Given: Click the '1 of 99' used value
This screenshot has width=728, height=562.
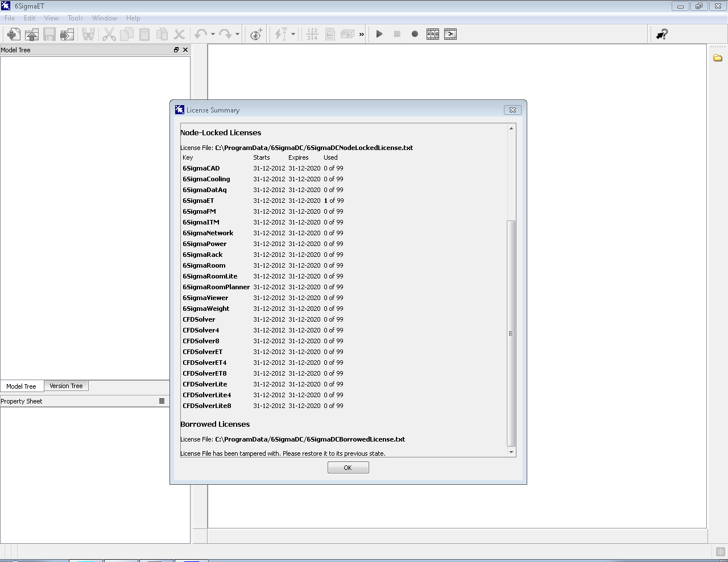Looking at the screenshot, I should (x=334, y=201).
